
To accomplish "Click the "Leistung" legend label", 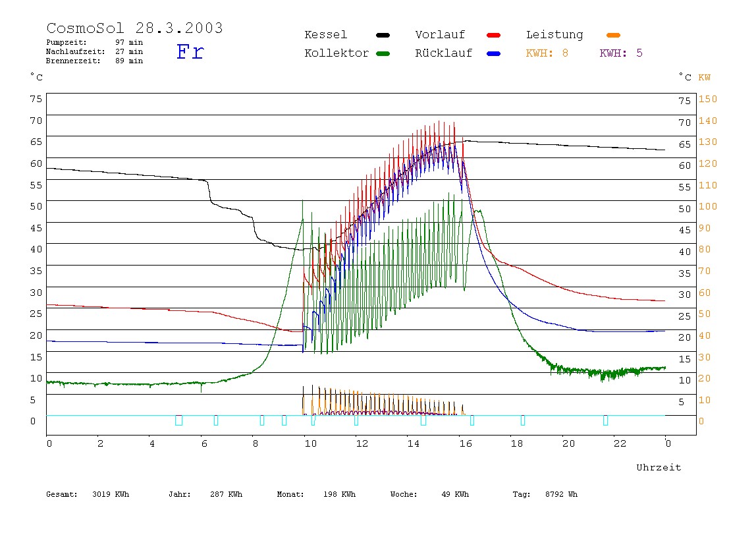I will (x=554, y=35).
